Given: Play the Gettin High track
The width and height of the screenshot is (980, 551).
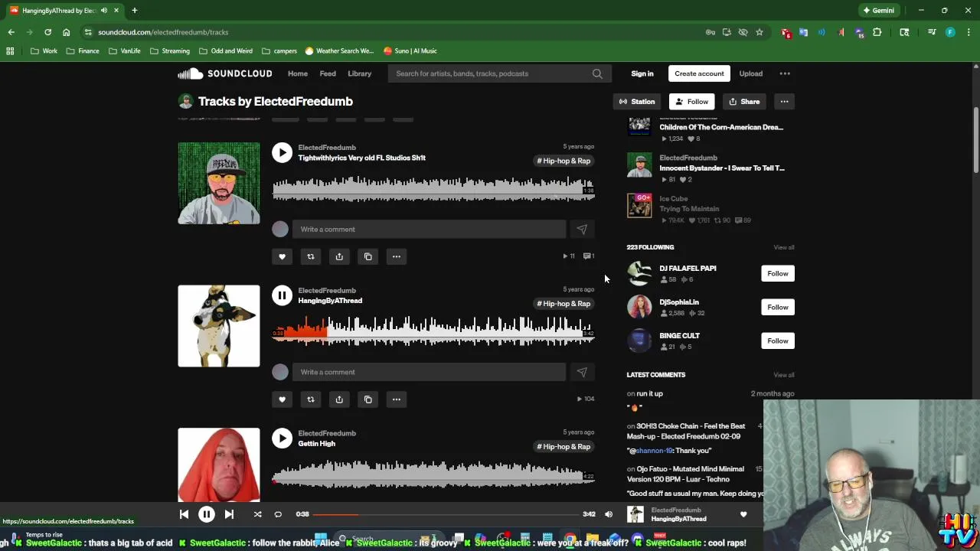Looking at the screenshot, I should tap(282, 439).
